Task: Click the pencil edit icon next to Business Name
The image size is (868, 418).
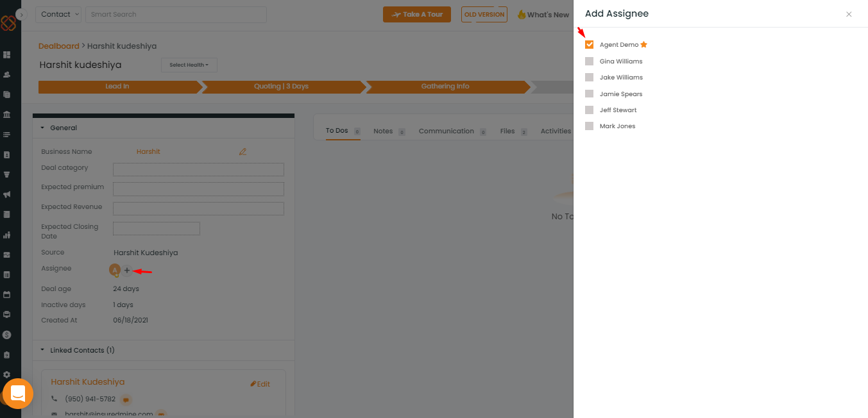Action: [x=243, y=152]
